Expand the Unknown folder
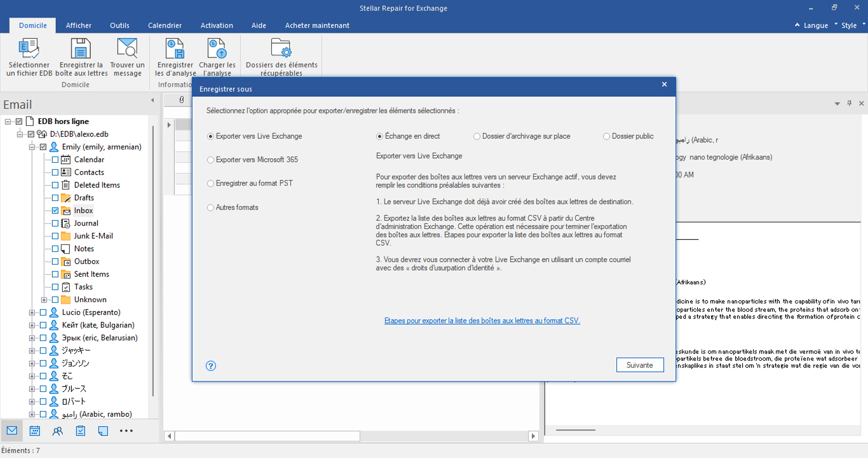 [44, 300]
